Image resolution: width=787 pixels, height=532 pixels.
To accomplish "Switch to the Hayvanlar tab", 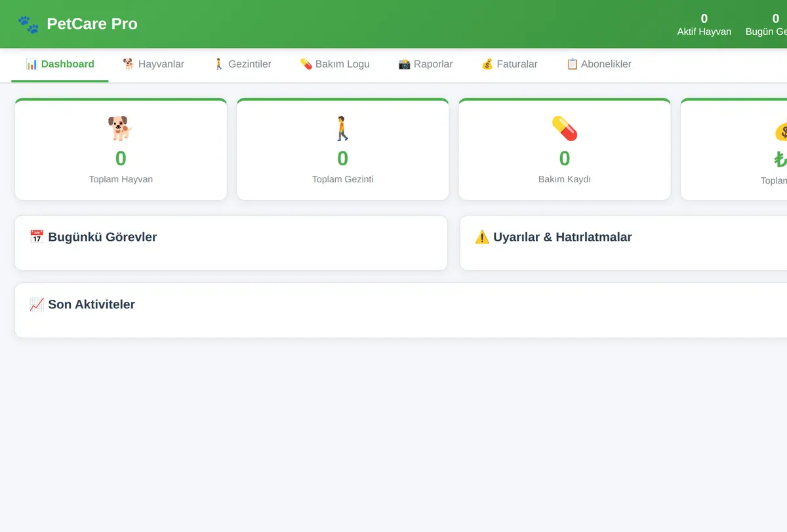I will click(x=153, y=64).
